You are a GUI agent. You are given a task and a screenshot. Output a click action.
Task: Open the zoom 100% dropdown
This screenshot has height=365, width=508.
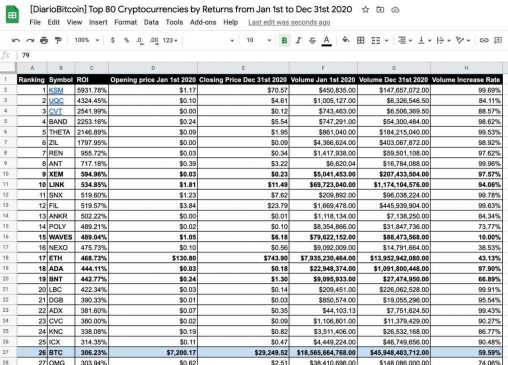(87, 40)
